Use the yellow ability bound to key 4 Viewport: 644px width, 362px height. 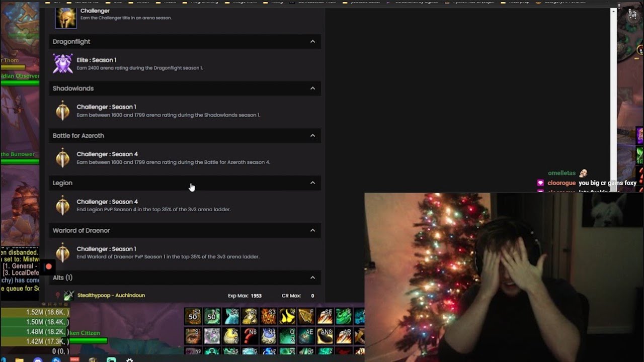tap(287, 316)
